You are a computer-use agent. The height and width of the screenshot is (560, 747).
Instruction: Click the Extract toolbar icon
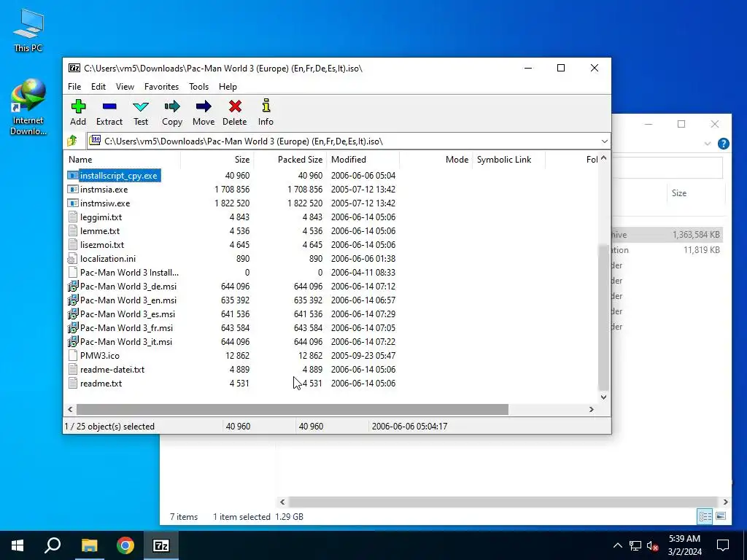coord(109,106)
